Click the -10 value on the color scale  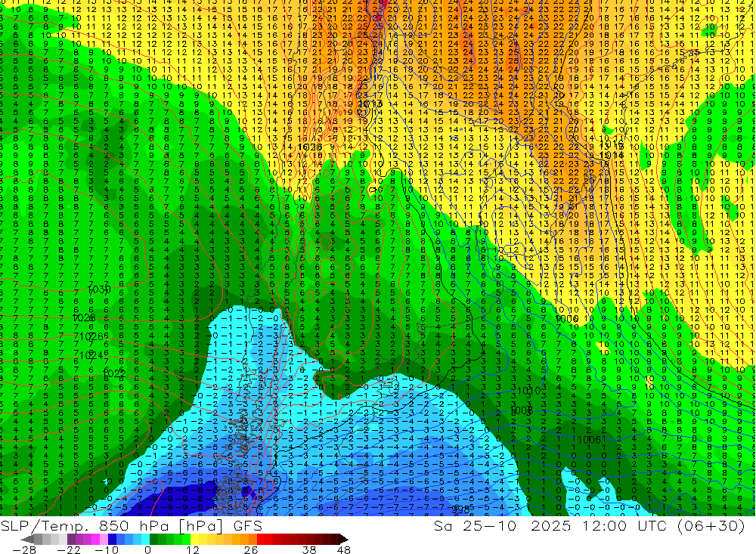(x=107, y=549)
